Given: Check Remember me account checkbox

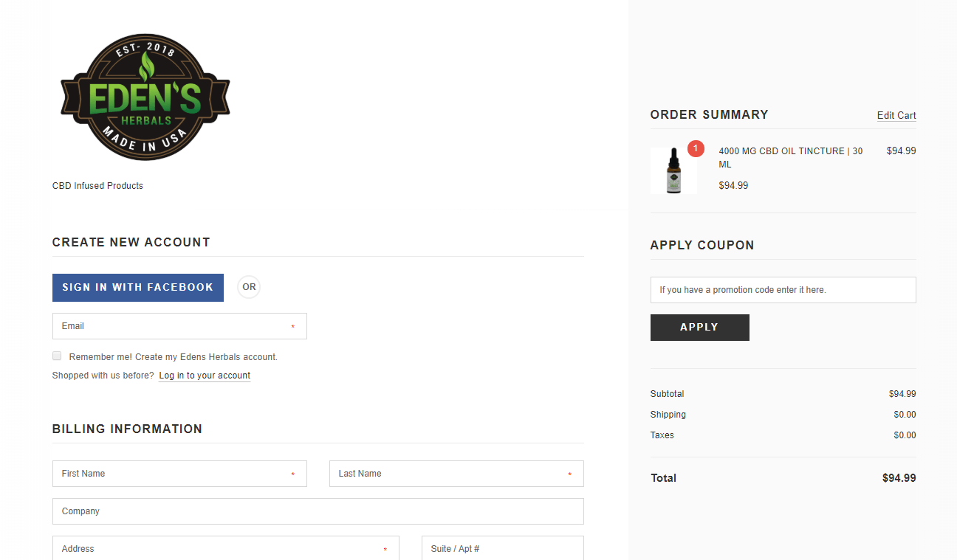Looking at the screenshot, I should pyautogui.click(x=57, y=356).
